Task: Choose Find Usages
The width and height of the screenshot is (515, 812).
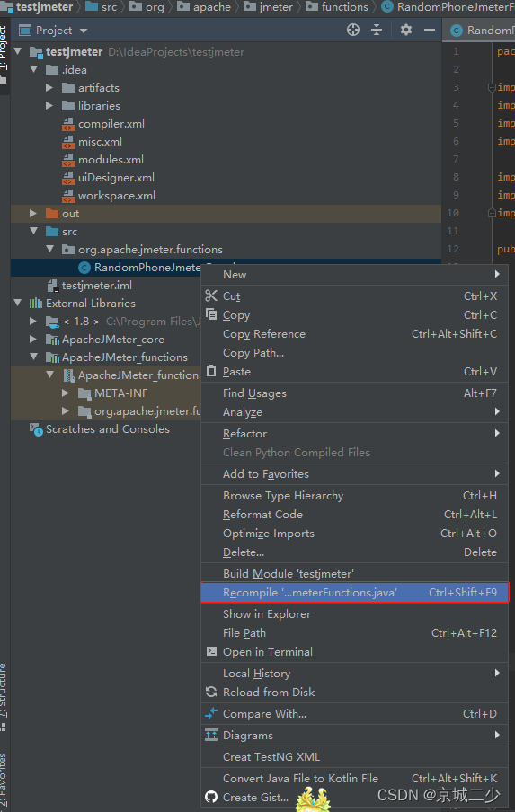Action: 354,393
